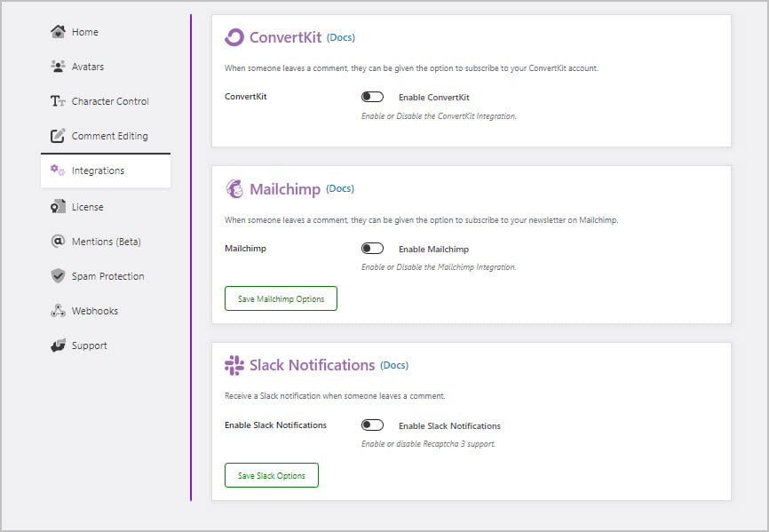This screenshot has height=532, width=769.
Task: Select the Comment Editing pencil icon
Action: (x=59, y=135)
